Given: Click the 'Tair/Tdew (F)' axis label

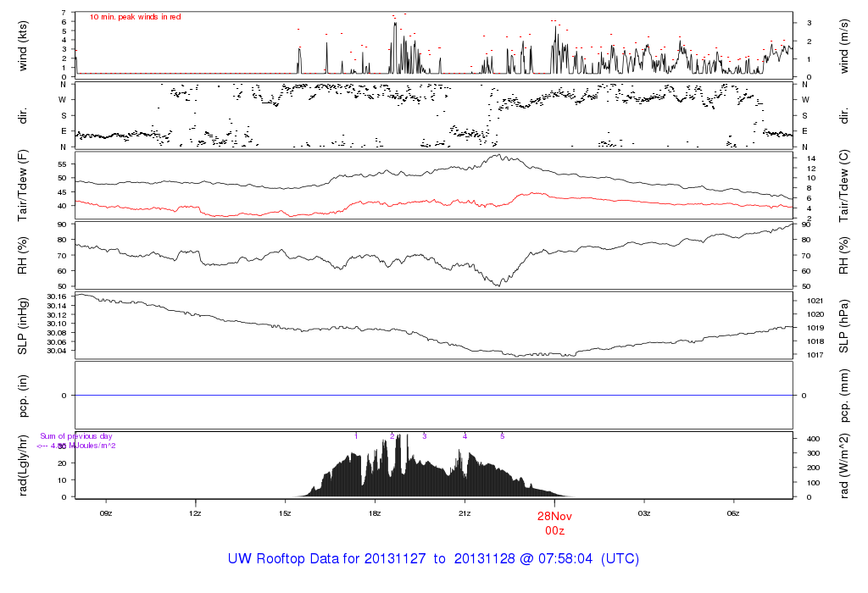Looking at the screenshot, I should (x=23, y=186).
